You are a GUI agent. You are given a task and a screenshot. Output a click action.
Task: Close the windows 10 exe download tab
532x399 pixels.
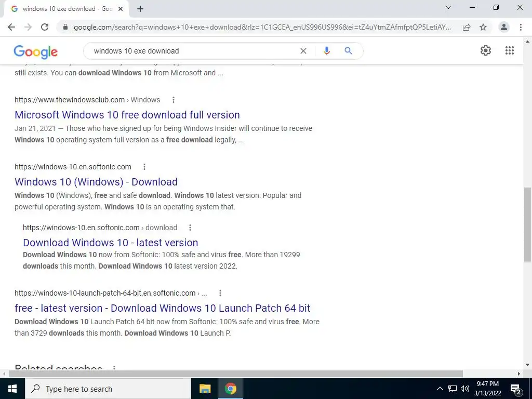[121, 9]
